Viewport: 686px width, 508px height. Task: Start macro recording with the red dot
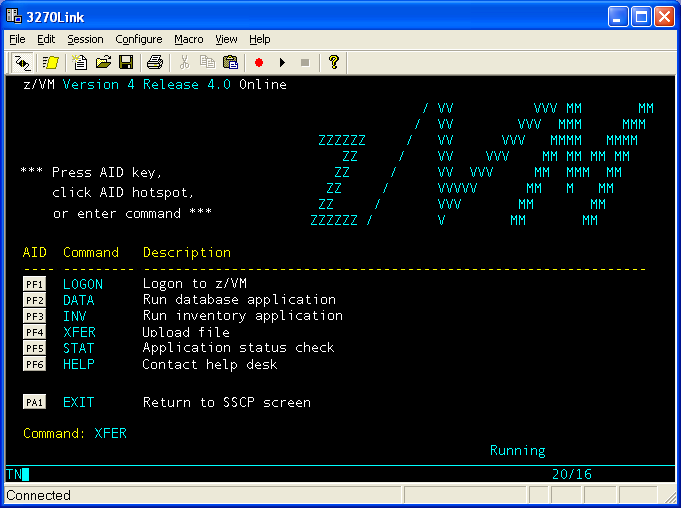(259, 63)
